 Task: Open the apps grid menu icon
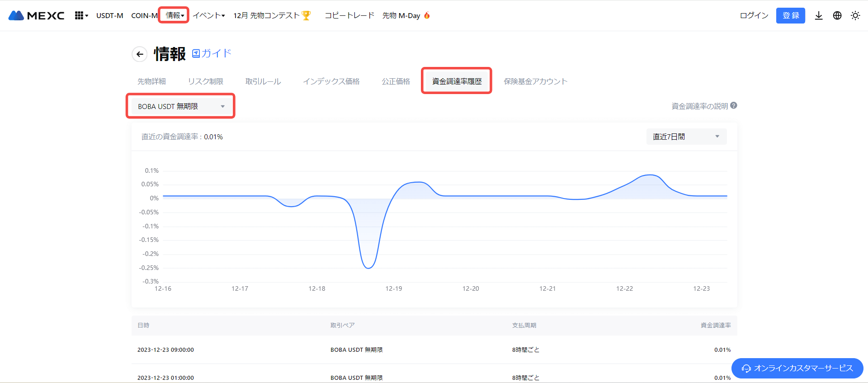pyautogui.click(x=80, y=15)
